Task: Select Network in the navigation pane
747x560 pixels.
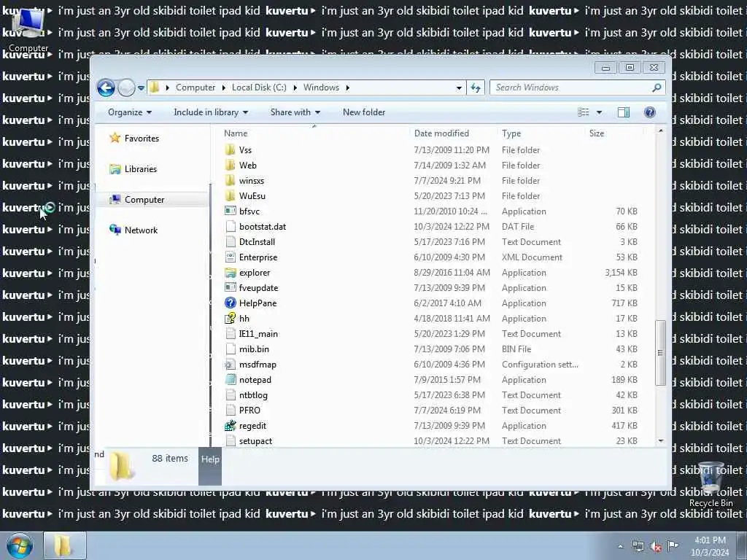Action: [x=141, y=230]
